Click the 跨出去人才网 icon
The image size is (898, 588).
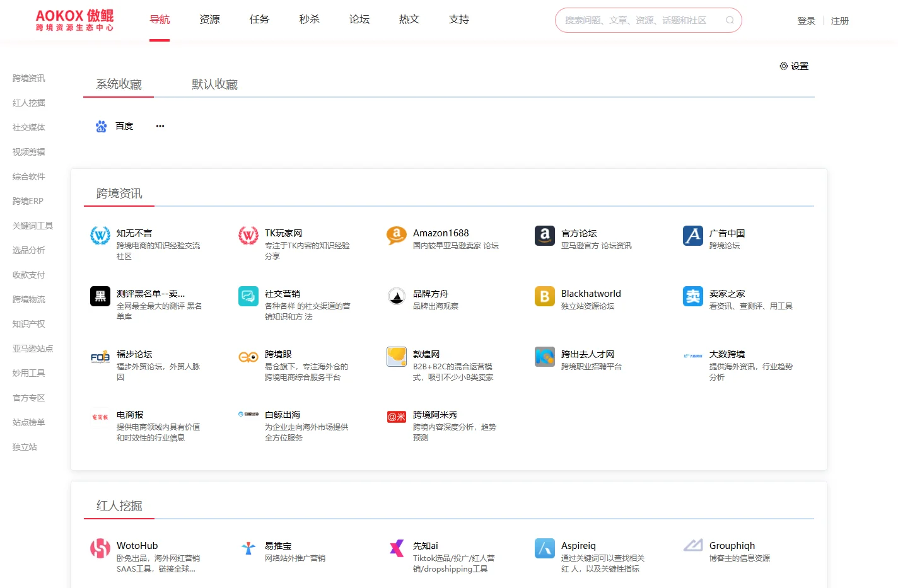tap(545, 357)
